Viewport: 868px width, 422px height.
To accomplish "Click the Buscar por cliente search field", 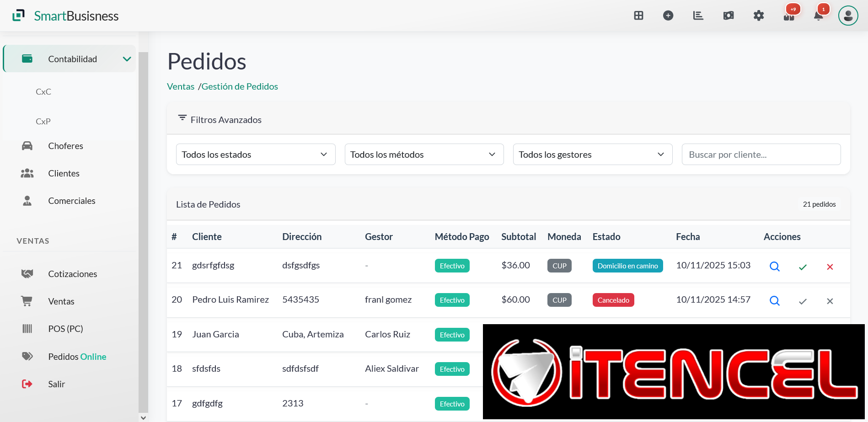I will point(761,154).
